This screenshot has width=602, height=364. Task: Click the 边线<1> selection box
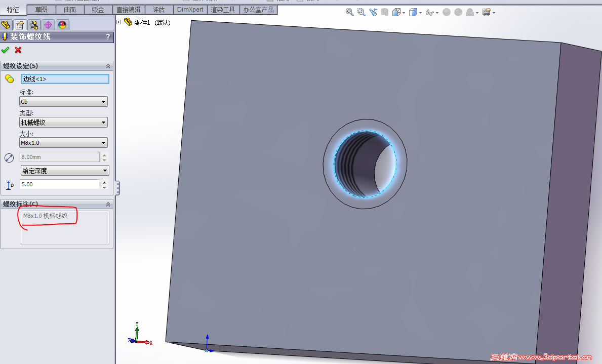click(65, 79)
